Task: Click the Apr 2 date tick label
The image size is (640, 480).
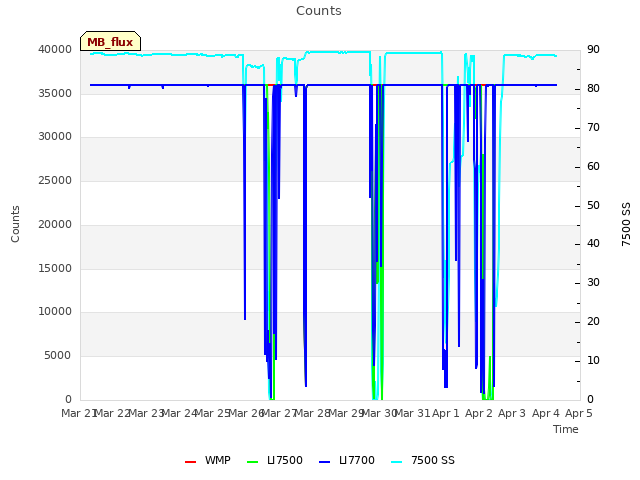Action: [x=479, y=413]
